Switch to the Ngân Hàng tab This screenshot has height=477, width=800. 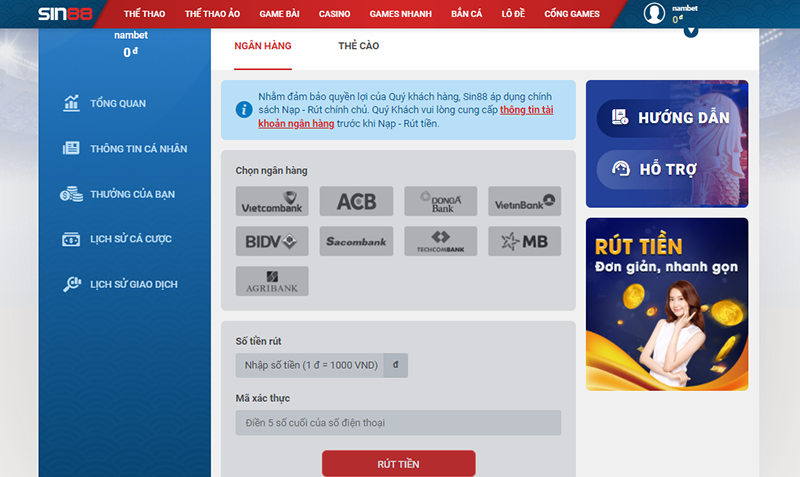point(263,46)
